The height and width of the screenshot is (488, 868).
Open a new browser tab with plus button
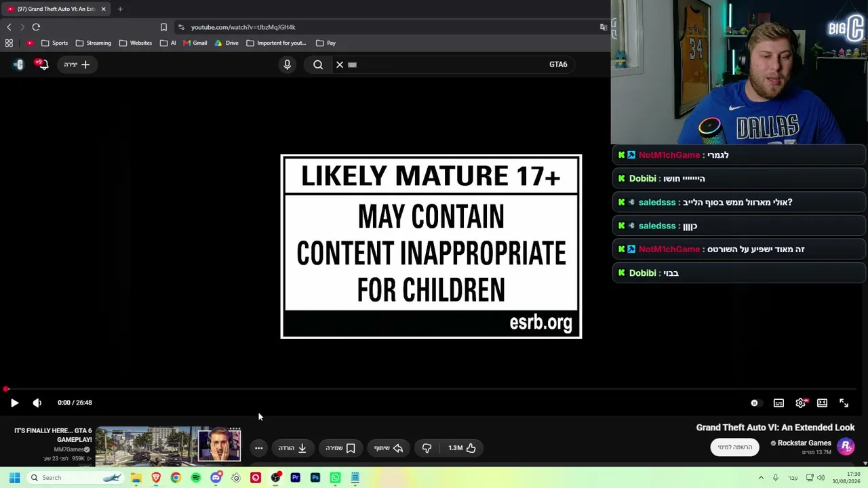(120, 9)
